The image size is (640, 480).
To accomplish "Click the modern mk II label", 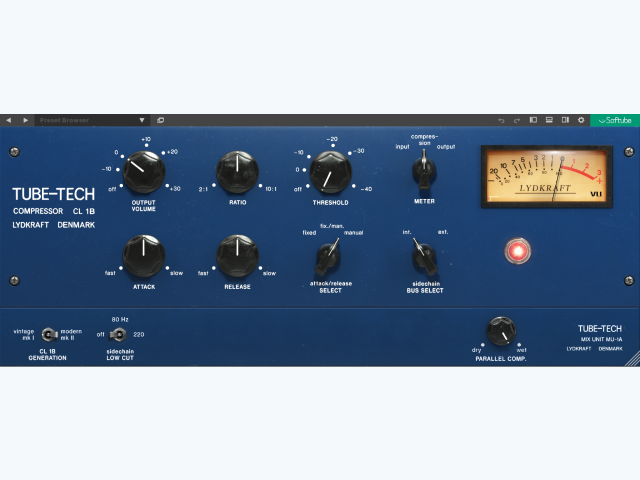I will [x=71, y=335].
